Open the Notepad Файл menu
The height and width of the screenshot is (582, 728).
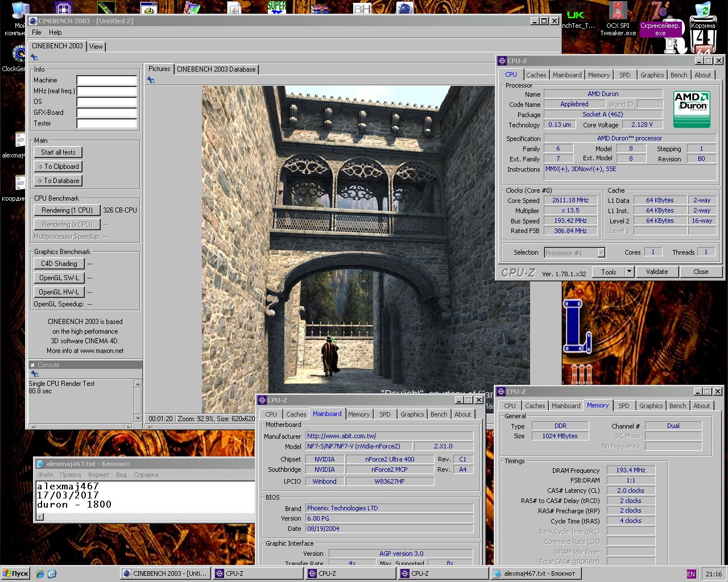click(x=45, y=475)
